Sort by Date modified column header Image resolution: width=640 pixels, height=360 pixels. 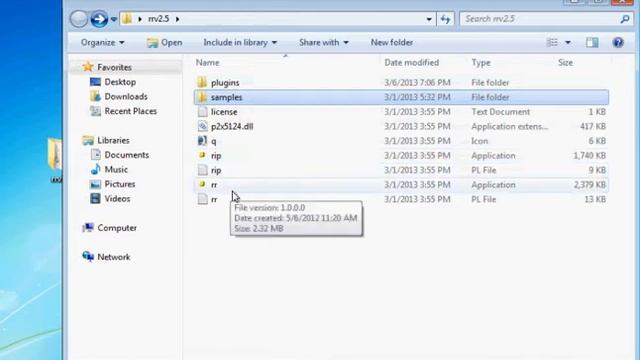point(411,62)
